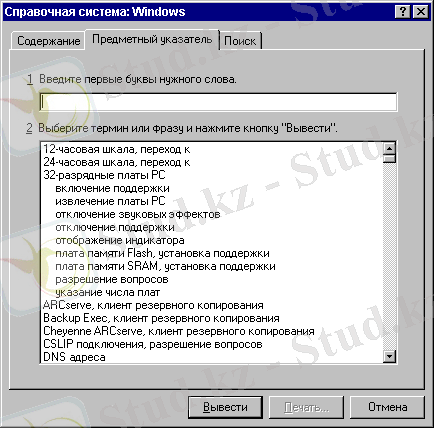Click the disabled Печать... button
This screenshot has width=434, height=428.
click(x=306, y=407)
